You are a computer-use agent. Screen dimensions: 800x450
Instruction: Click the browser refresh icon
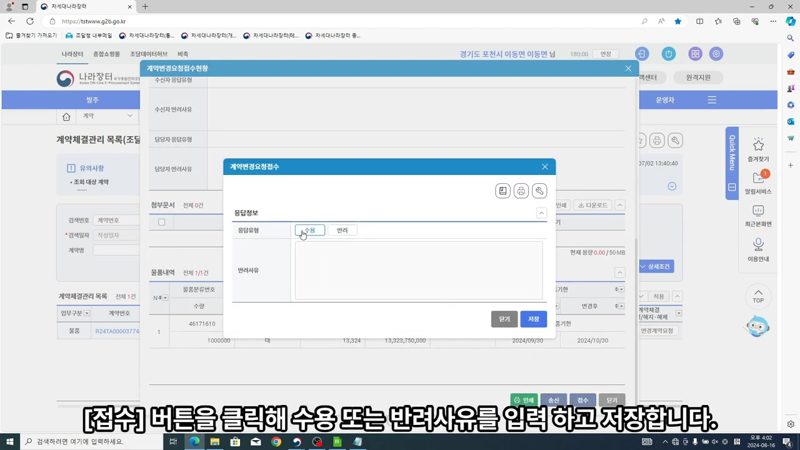(x=30, y=21)
